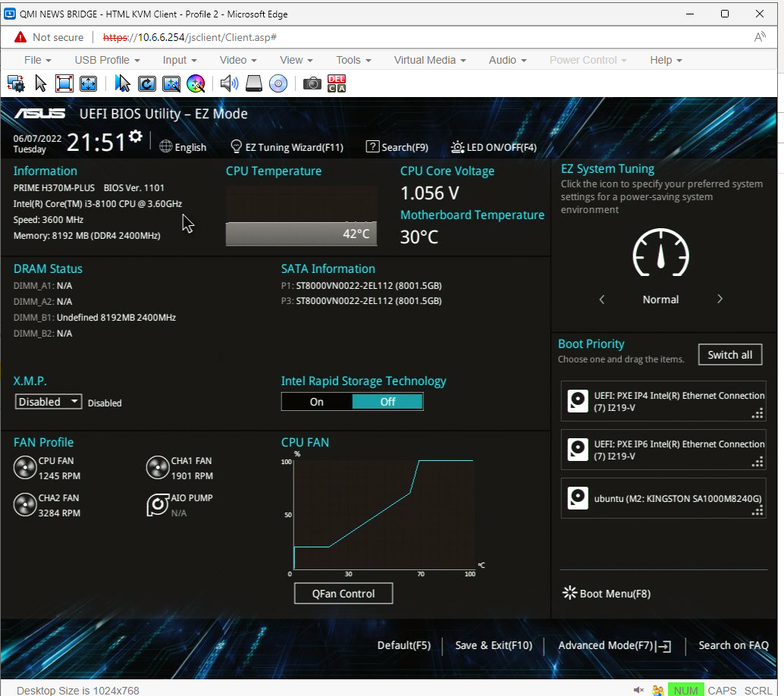Viewport: 784px width, 696px height.
Task: Click the refresh video icon in the toolbar
Action: click(147, 83)
